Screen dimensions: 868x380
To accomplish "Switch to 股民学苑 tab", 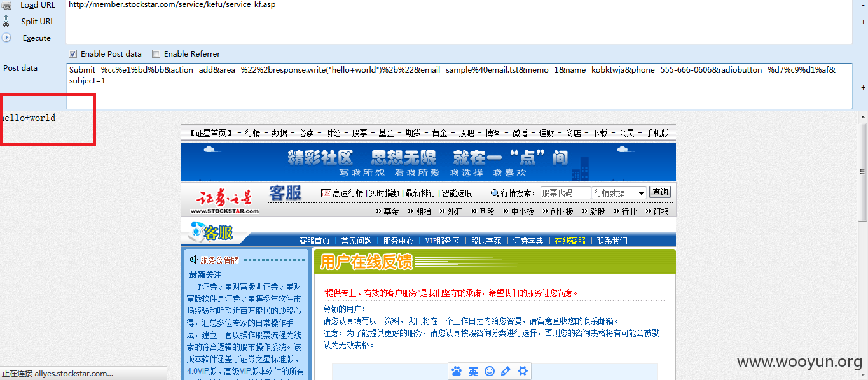I will pyautogui.click(x=486, y=241).
